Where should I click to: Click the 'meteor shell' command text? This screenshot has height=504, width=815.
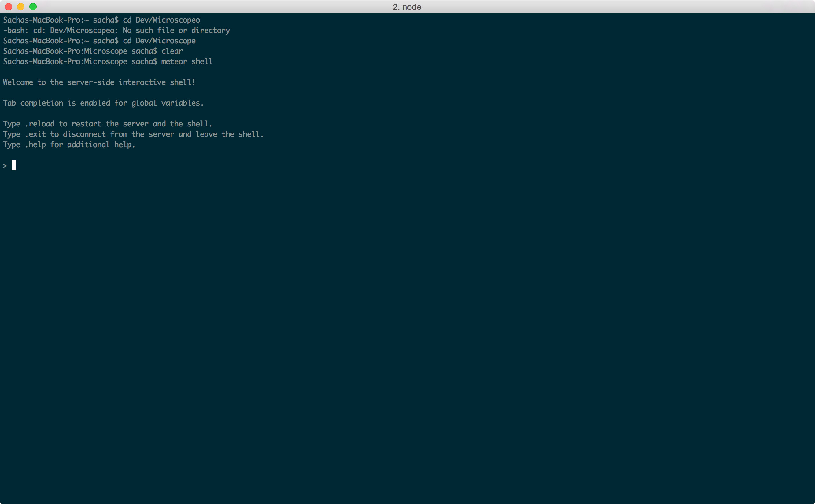(x=186, y=62)
